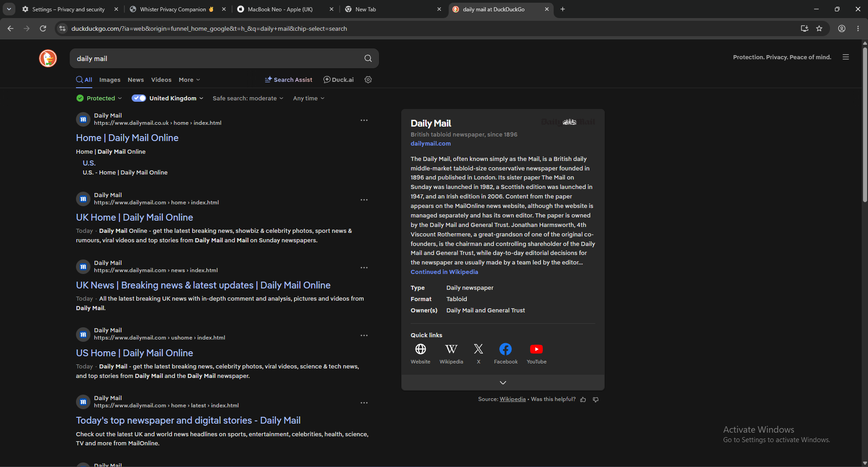Close the daily mail at DuckDuckGo tab

[547, 9]
